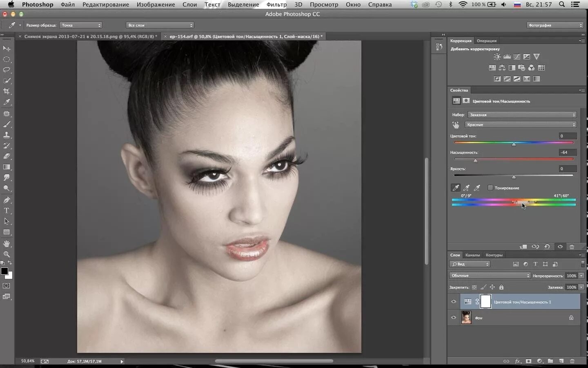Screen dimensions: 588x368
Task: Switch to Снимок экрана 2013-07-21 document tab
Action: (x=90, y=36)
